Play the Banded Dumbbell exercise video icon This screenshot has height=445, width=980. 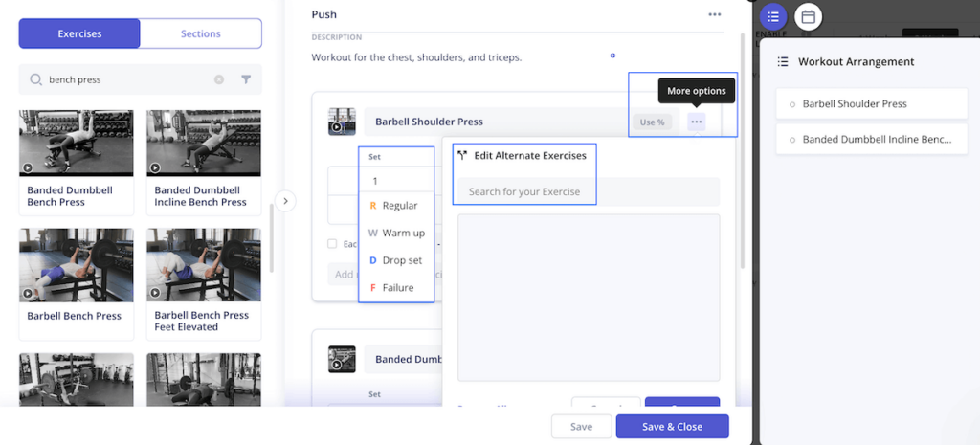(x=342, y=359)
